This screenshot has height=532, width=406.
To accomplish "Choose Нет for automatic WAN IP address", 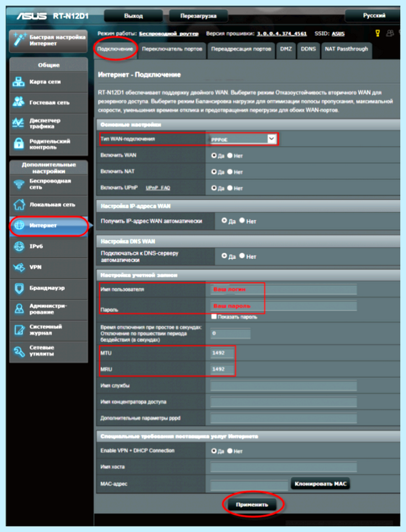I will pyautogui.click(x=242, y=220).
